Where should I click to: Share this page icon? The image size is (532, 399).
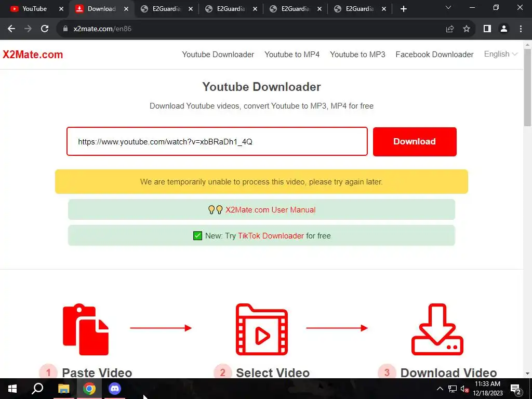tap(450, 29)
